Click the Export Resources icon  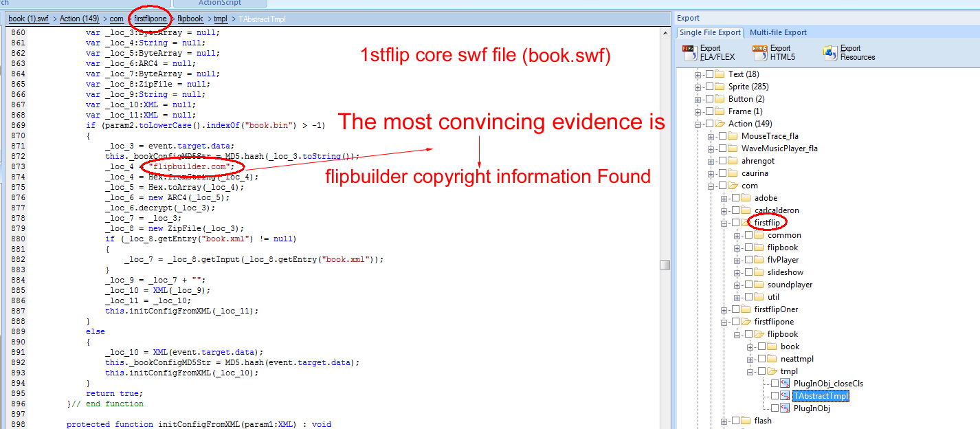[x=830, y=52]
